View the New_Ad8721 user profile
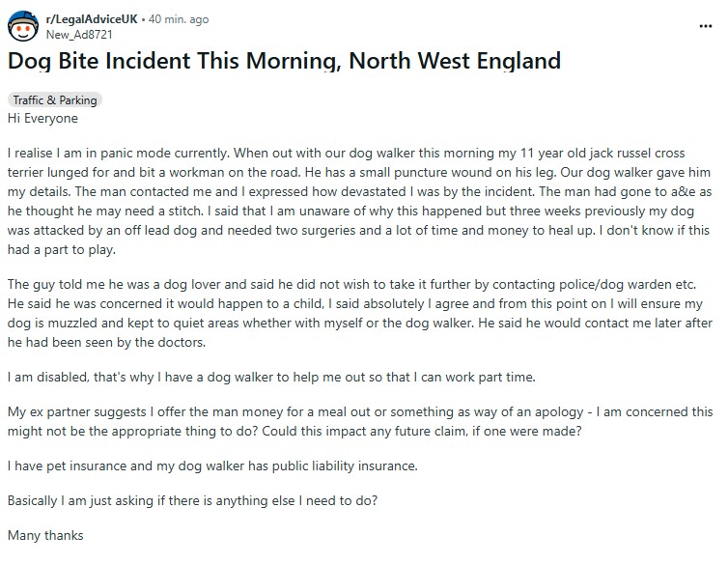The width and height of the screenshot is (728, 564). click(79, 35)
